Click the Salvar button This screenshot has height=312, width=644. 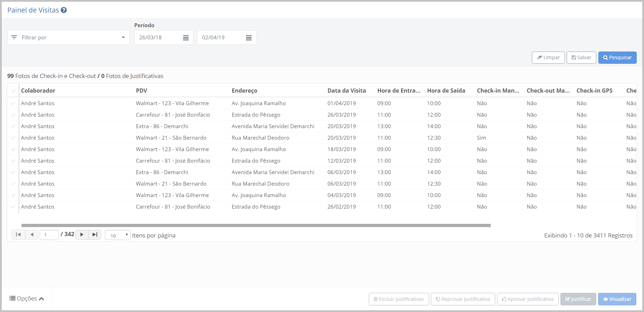[x=581, y=57]
